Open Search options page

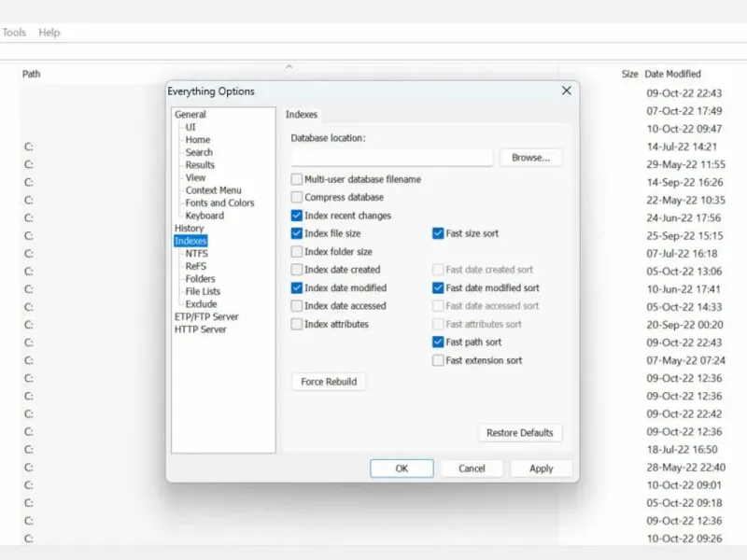click(199, 152)
